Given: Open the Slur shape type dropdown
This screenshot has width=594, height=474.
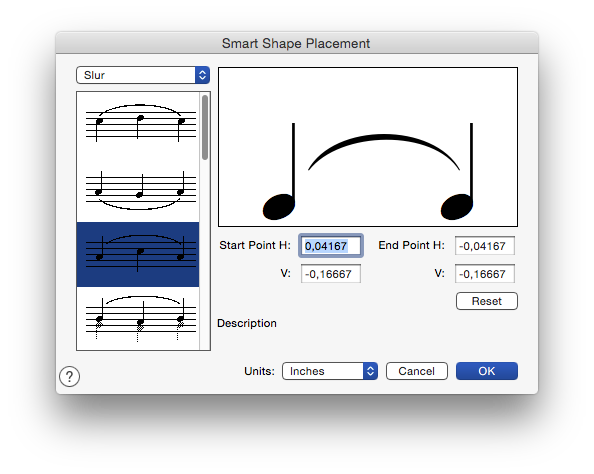Looking at the screenshot, I should point(143,75).
